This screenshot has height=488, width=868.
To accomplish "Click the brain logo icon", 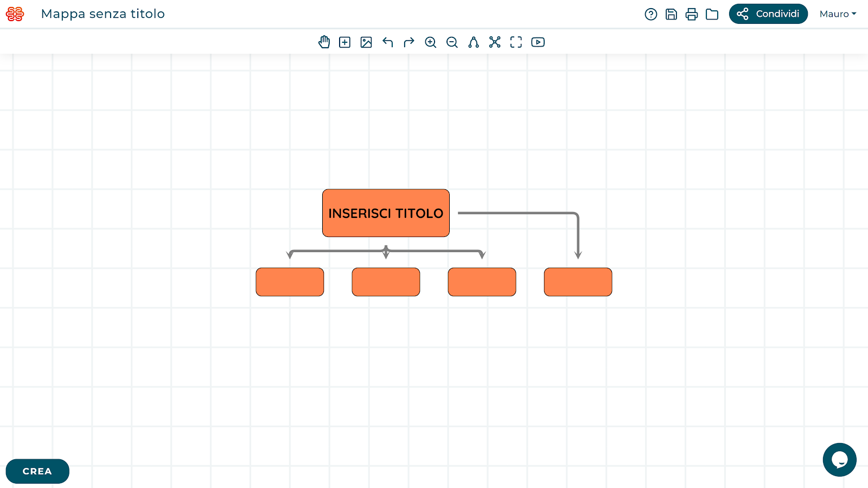I will click(15, 14).
